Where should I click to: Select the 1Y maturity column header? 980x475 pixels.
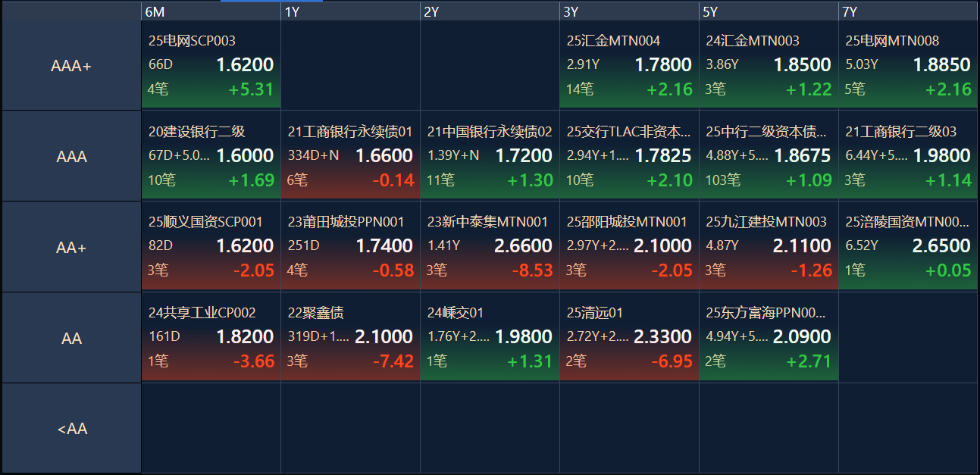[350, 11]
